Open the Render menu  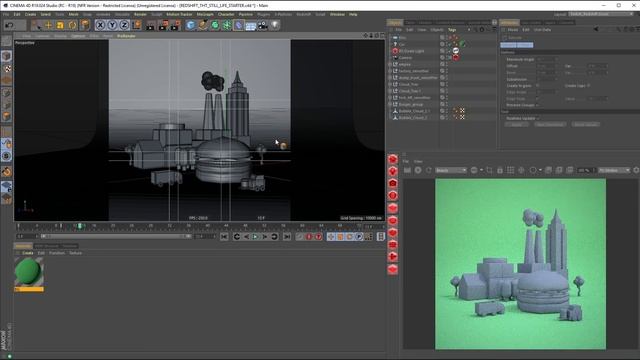point(140,14)
